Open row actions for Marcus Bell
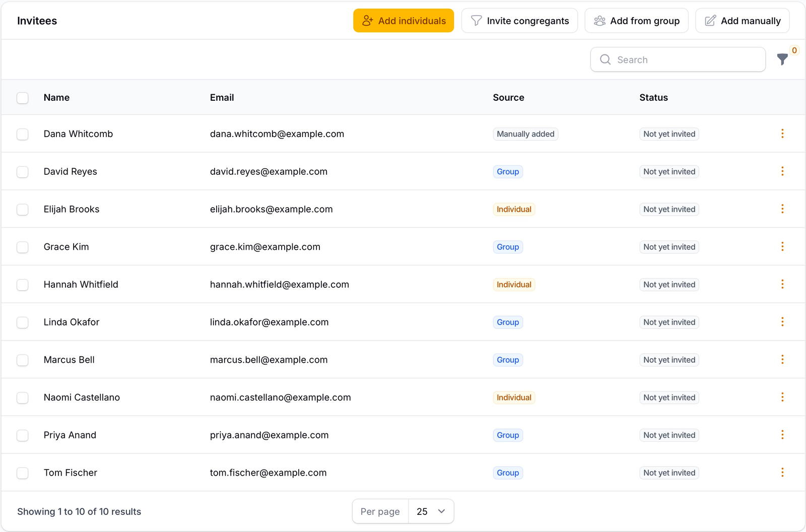 coord(782,359)
